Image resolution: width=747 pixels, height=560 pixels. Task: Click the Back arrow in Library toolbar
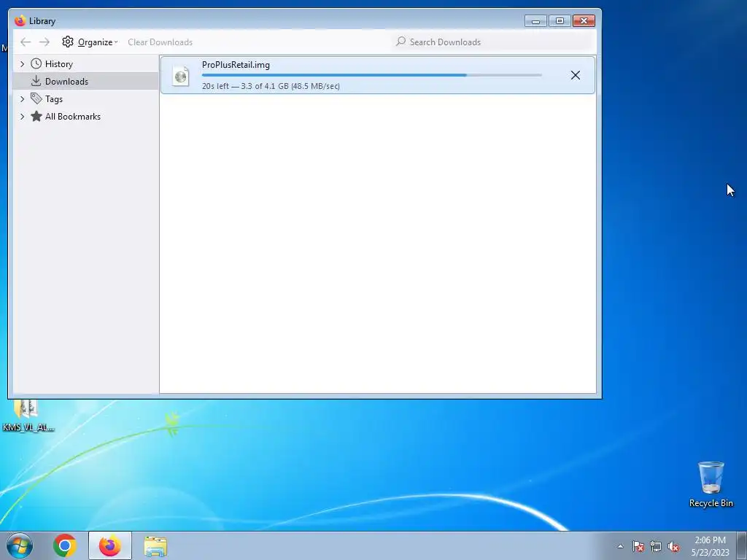[26, 42]
